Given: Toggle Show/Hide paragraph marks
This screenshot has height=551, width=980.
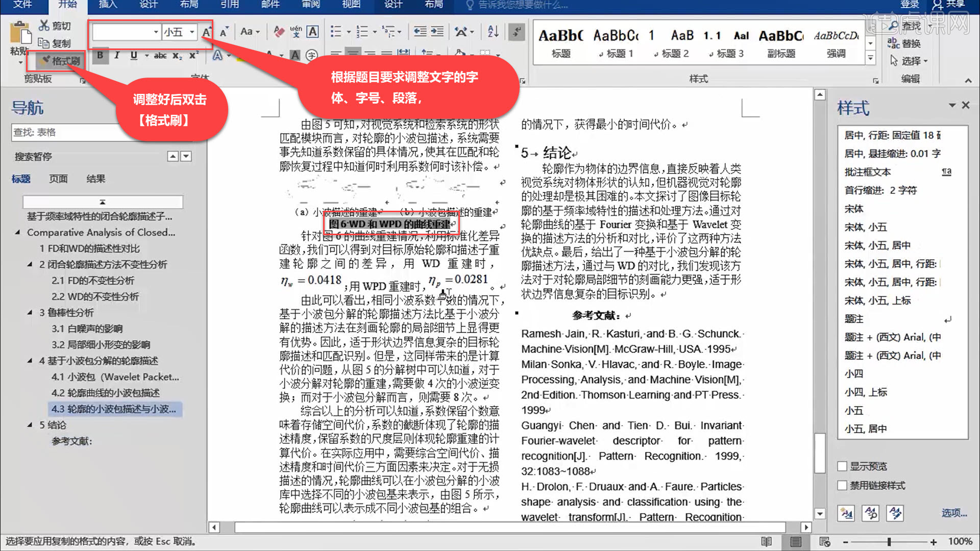Looking at the screenshot, I should click(x=517, y=32).
